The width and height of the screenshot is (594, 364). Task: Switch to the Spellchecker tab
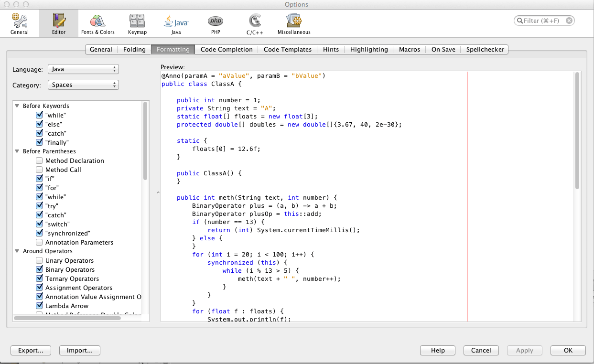click(x=485, y=49)
